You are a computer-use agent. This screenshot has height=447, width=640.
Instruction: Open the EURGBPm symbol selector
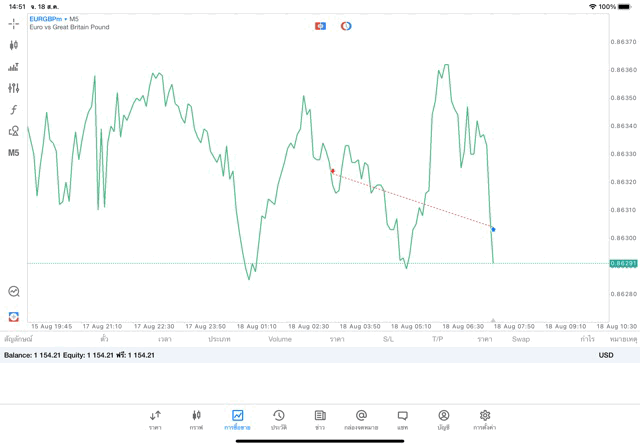pyautogui.click(x=48, y=19)
